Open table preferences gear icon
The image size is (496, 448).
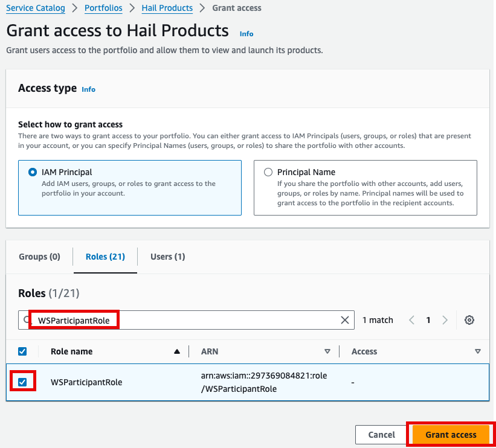469,320
